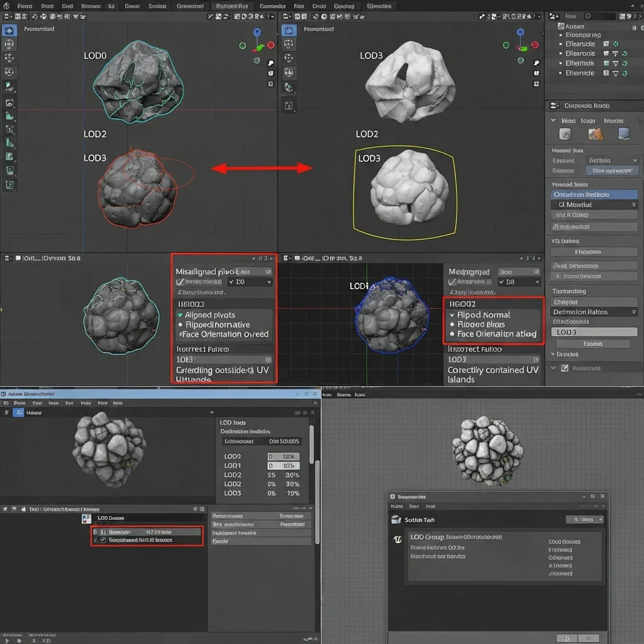Open the Decimation Ratios dropdown
The height and width of the screenshot is (644, 644).
594,312
